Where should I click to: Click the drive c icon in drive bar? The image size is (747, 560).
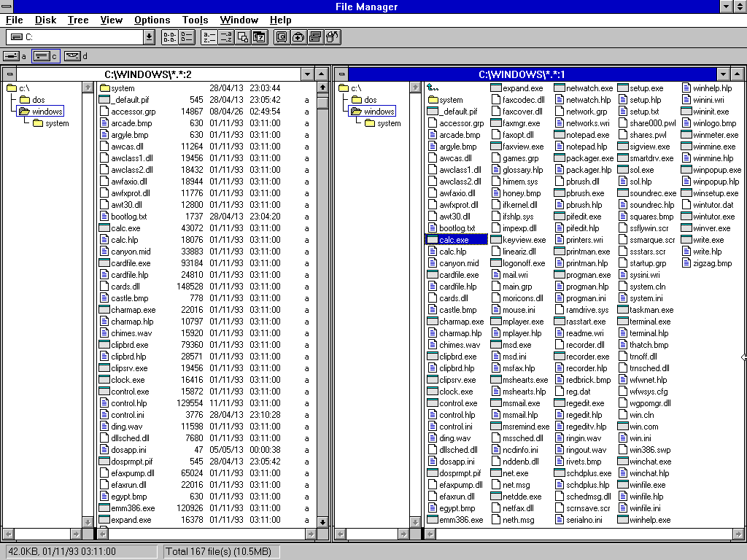click(45, 56)
